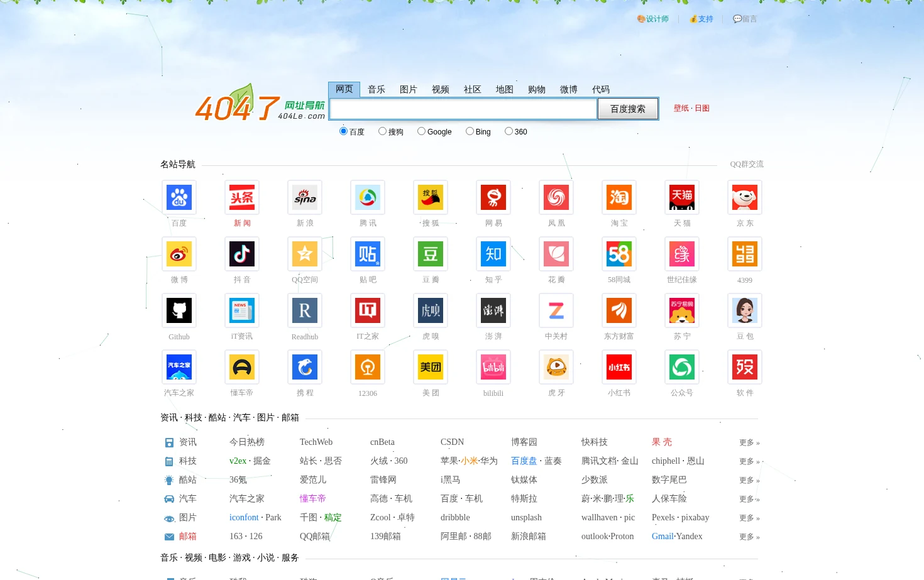924x580 pixels.
Task: Switch to the 图片 search tab
Action: click(x=409, y=89)
